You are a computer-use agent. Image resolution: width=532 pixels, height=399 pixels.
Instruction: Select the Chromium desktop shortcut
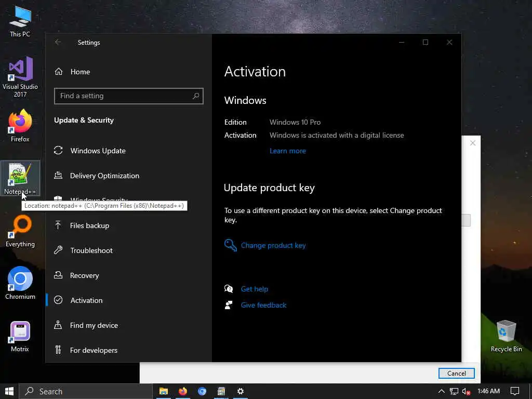20,283
